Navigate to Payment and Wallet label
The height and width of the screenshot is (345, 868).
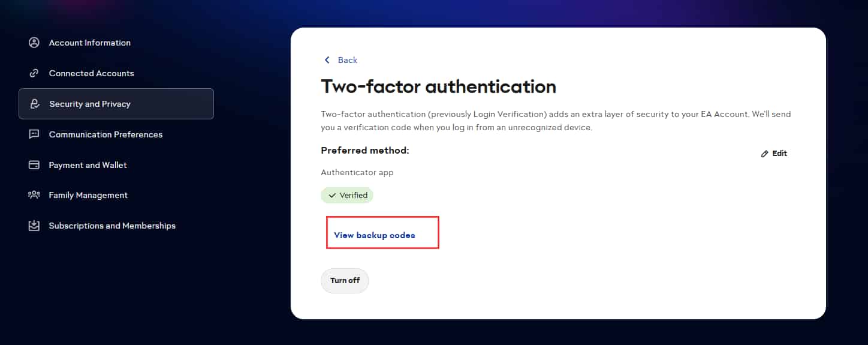(88, 165)
